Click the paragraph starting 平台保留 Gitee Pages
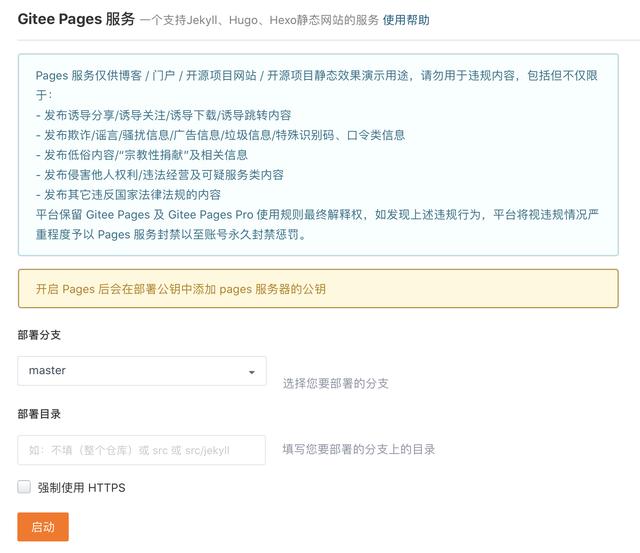 pyautogui.click(x=317, y=224)
